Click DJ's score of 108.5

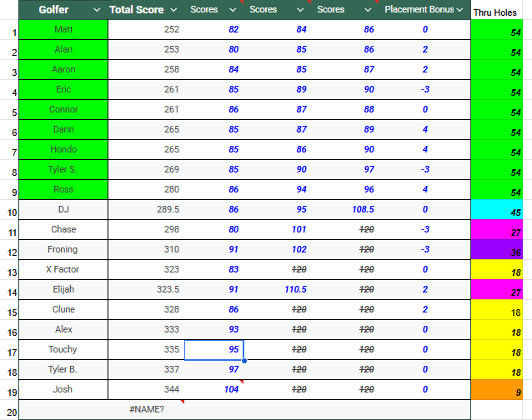[345, 209]
